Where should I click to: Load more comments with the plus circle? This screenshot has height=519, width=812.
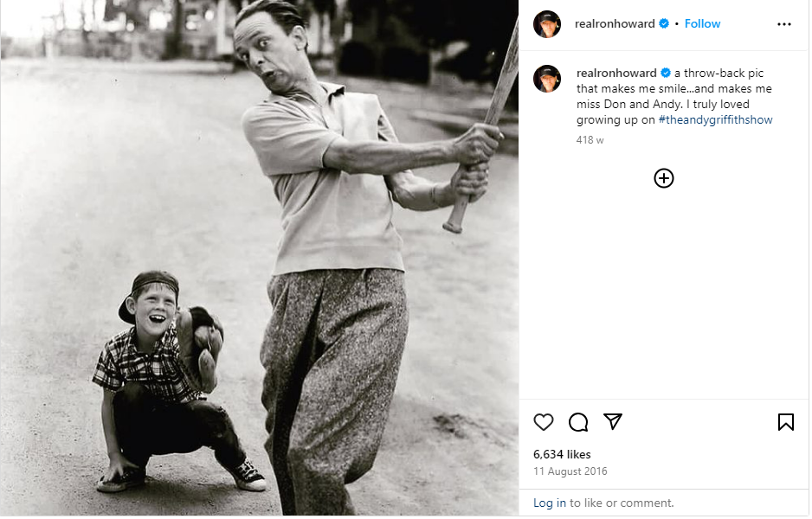coord(664,178)
